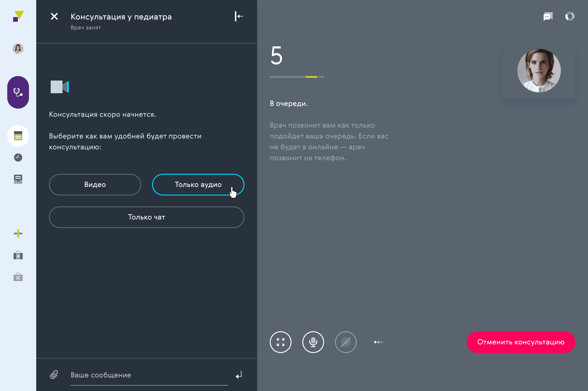
Task: Click the green plus icon in the sidebar
Action: (x=18, y=233)
